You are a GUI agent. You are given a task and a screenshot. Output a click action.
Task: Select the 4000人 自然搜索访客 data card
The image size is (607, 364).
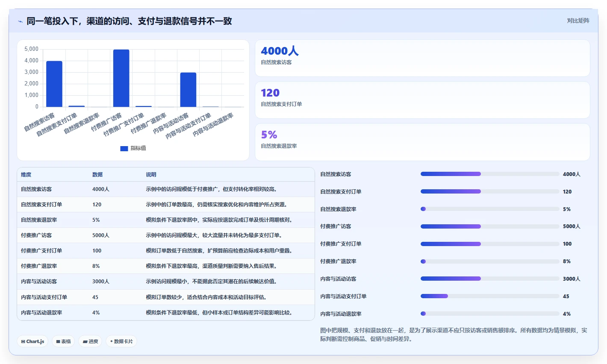click(x=422, y=58)
